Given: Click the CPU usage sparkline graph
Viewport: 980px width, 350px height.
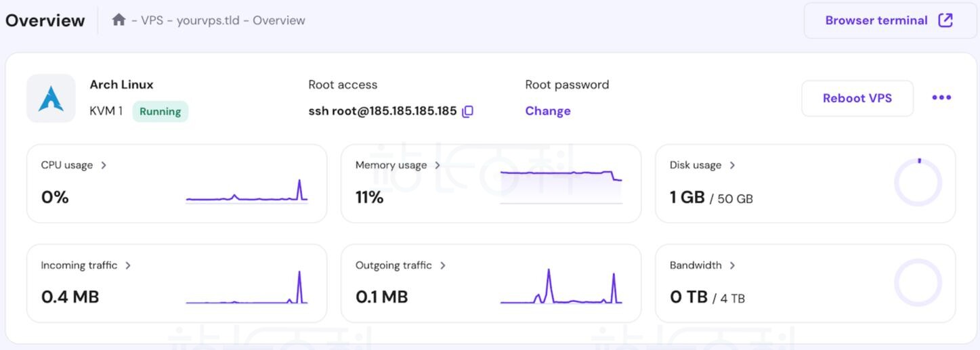Looking at the screenshot, I should [x=247, y=192].
